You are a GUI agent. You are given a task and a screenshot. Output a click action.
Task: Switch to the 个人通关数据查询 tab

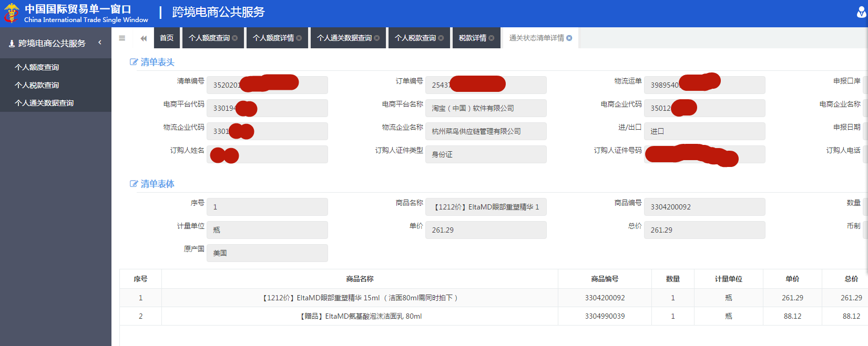[344, 38]
